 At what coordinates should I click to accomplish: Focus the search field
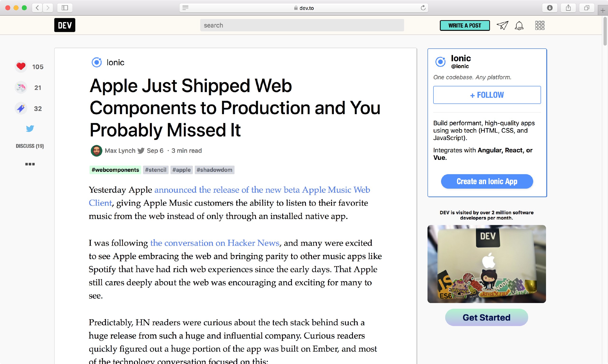click(x=302, y=25)
